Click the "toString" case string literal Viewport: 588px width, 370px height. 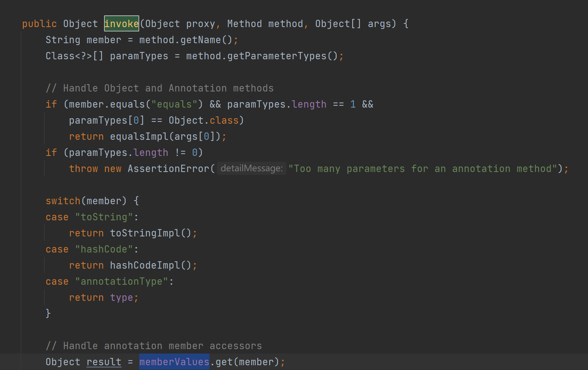104,217
